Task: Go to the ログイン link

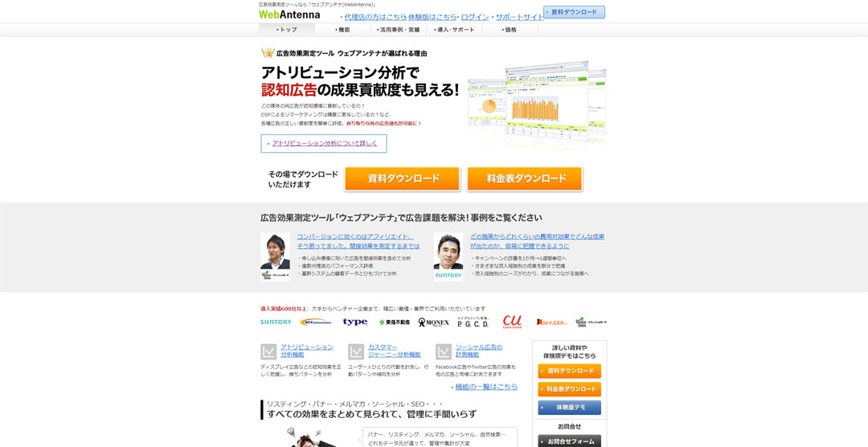Action: (x=474, y=17)
